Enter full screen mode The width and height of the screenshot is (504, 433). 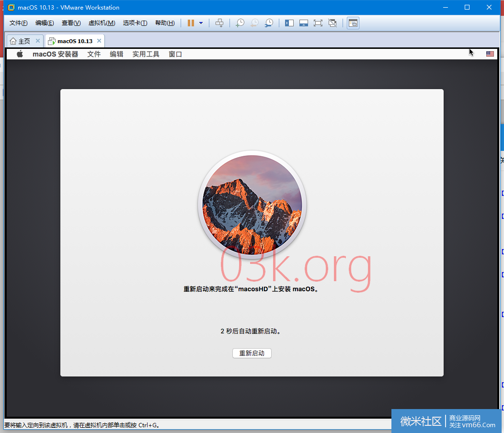(318, 23)
